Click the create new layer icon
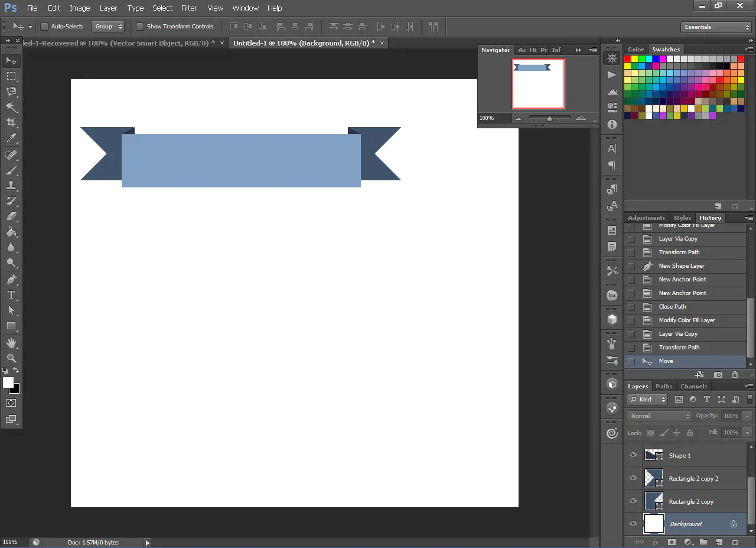This screenshot has width=756, height=548. pyautogui.click(x=719, y=541)
